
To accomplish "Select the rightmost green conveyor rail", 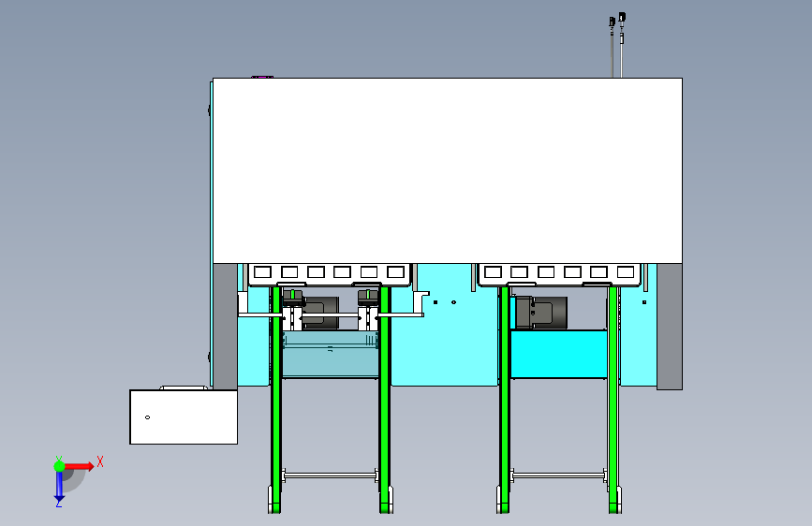I will click(613, 399).
